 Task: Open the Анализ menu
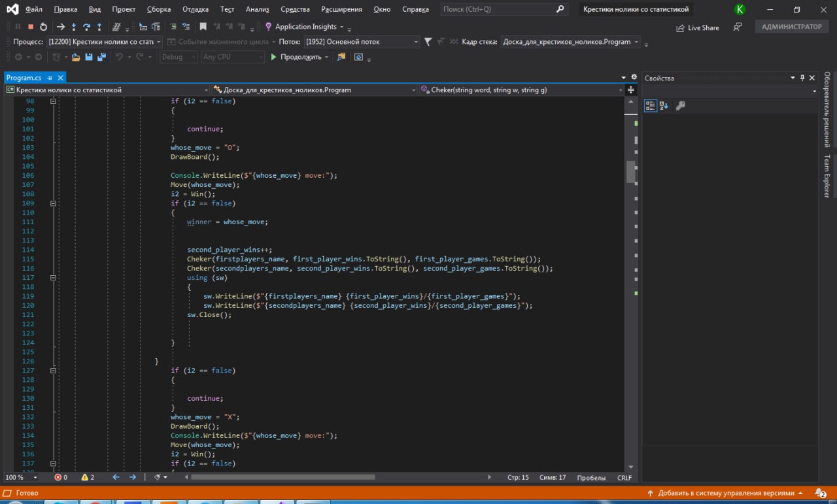click(258, 9)
